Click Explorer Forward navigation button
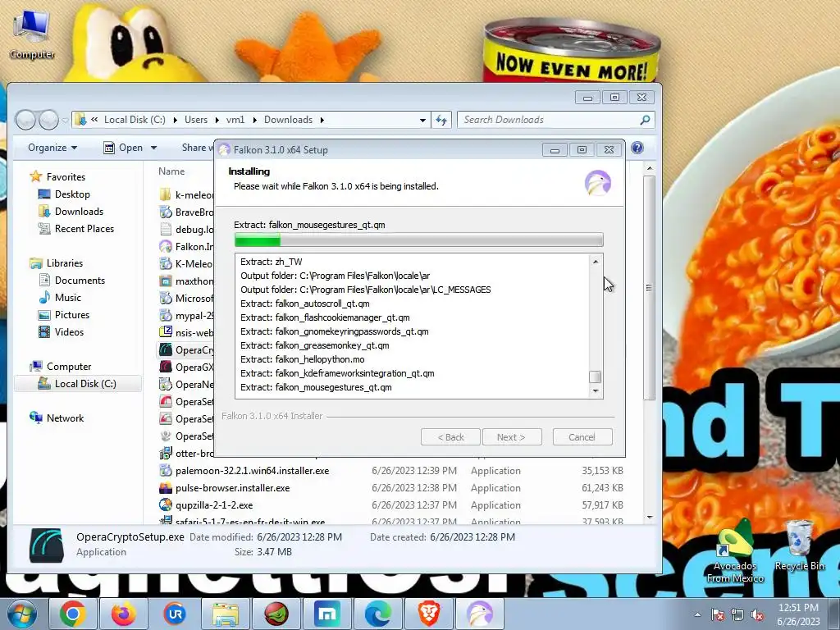Image resolution: width=840 pixels, height=630 pixels. pyautogui.click(x=48, y=120)
